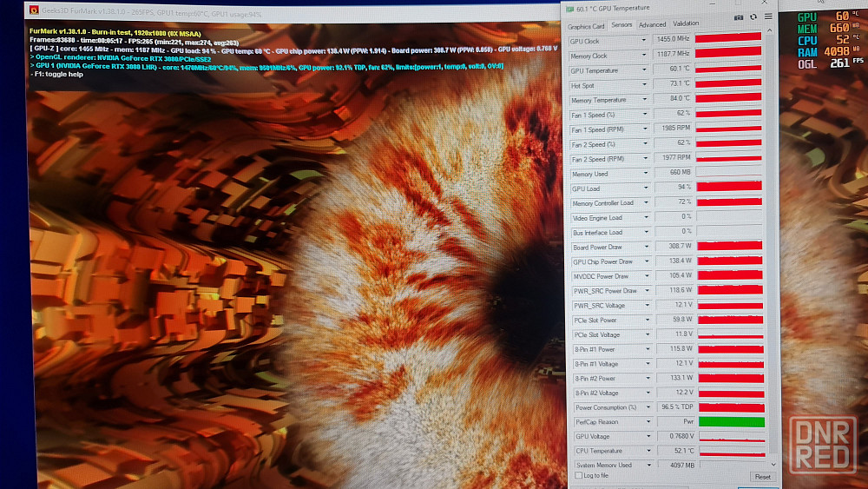Open the GPU Chip Power Draw dropdown
This screenshot has height=489, width=868.
pos(647,261)
